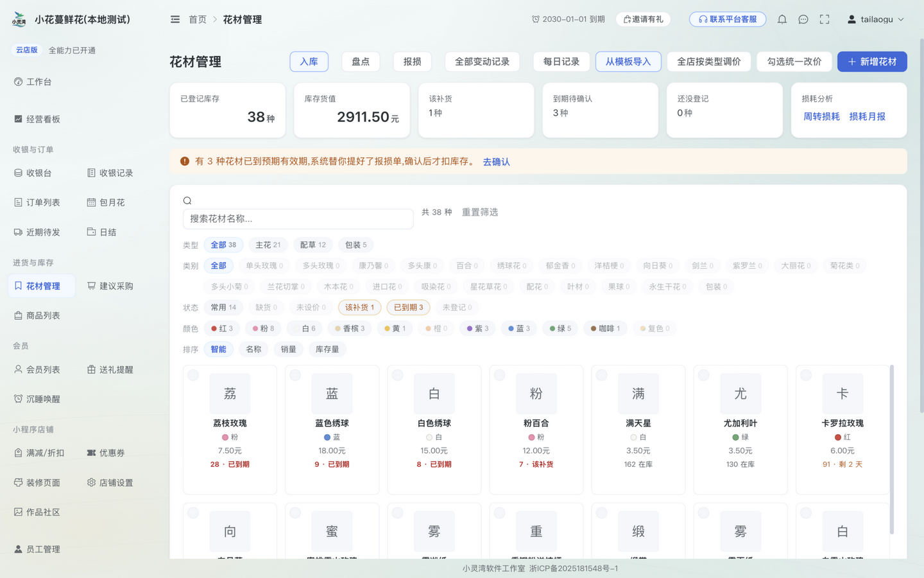924x578 pixels.
Task: Filter by red color 红
Action: tap(222, 328)
